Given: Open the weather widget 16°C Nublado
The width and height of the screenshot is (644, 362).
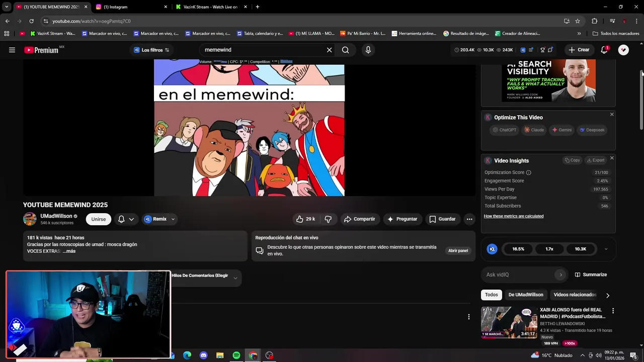Looking at the screenshot, I should tap(551, 355).
